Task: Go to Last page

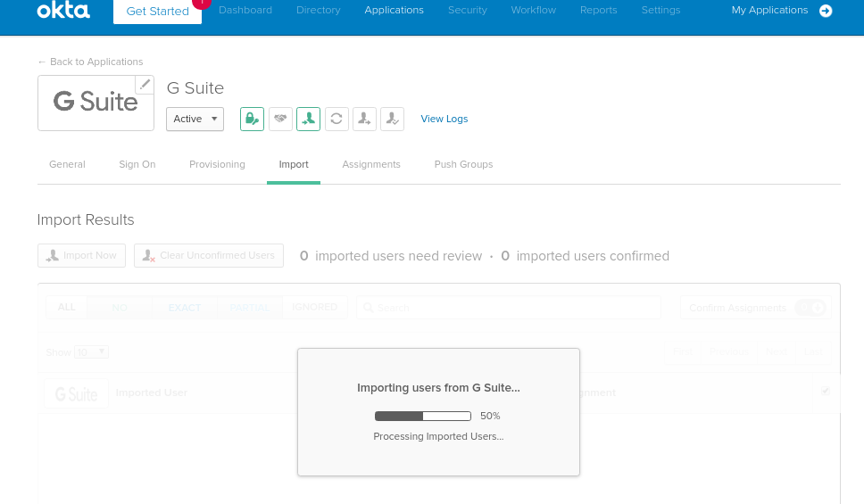Action: (813, 351)
